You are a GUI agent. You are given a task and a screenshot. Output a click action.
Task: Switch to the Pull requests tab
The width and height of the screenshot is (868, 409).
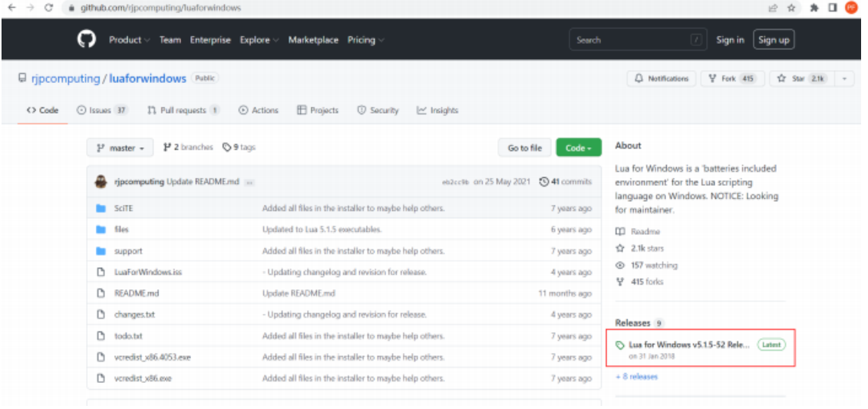point(183,110)
